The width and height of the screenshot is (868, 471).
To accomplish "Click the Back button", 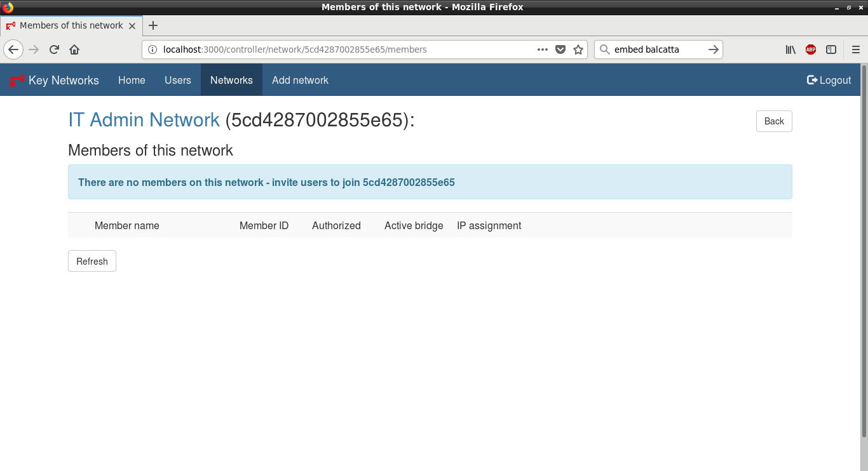I will coord(773,121).
